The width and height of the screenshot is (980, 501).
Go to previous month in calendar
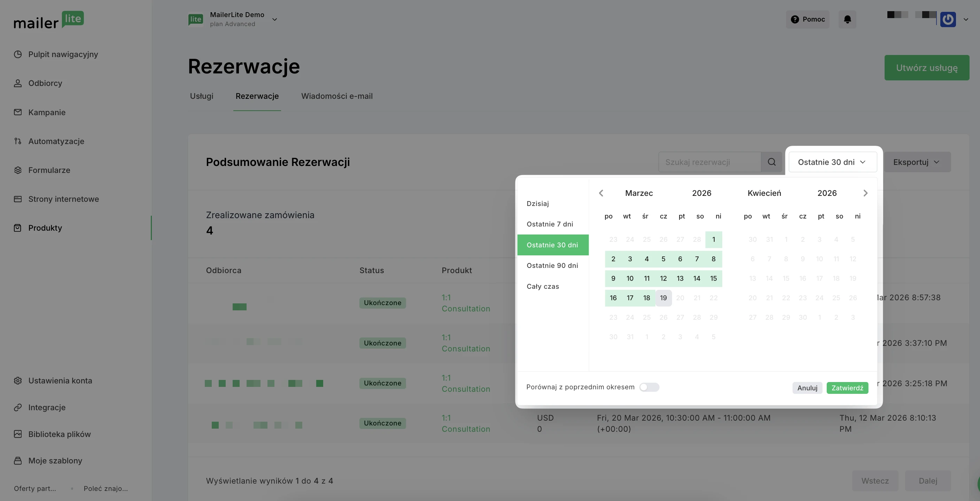pos(601,193)
